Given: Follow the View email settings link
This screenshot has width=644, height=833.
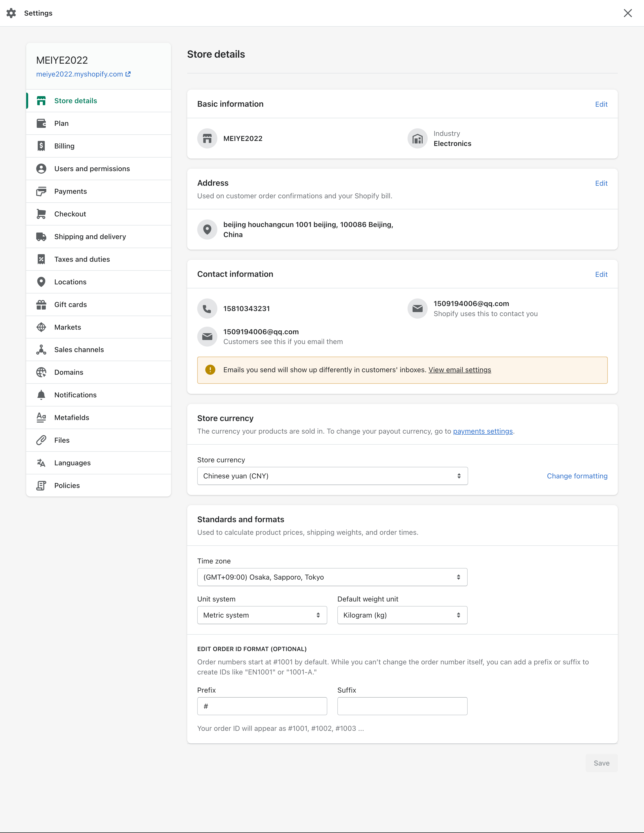Looking at the screenshot, I should [459, 370].
